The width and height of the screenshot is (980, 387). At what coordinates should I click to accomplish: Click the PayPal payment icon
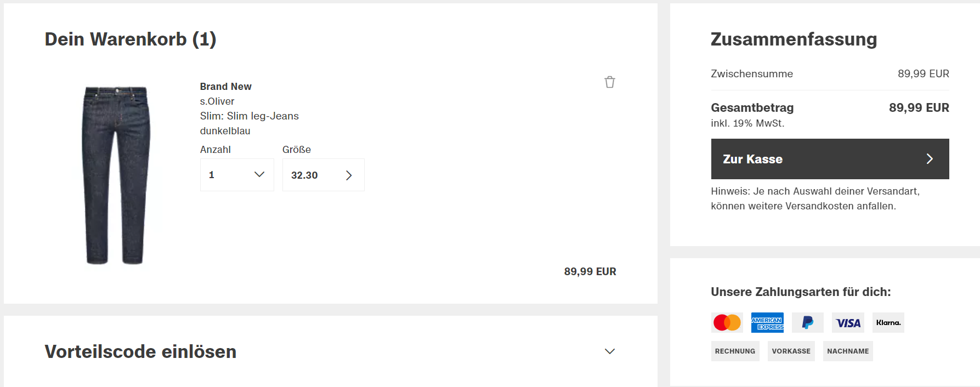point(807,323)
